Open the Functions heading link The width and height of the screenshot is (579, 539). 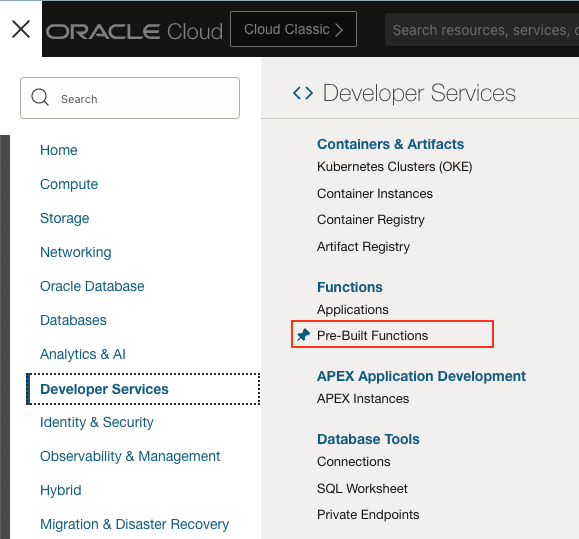click(350, 287)
